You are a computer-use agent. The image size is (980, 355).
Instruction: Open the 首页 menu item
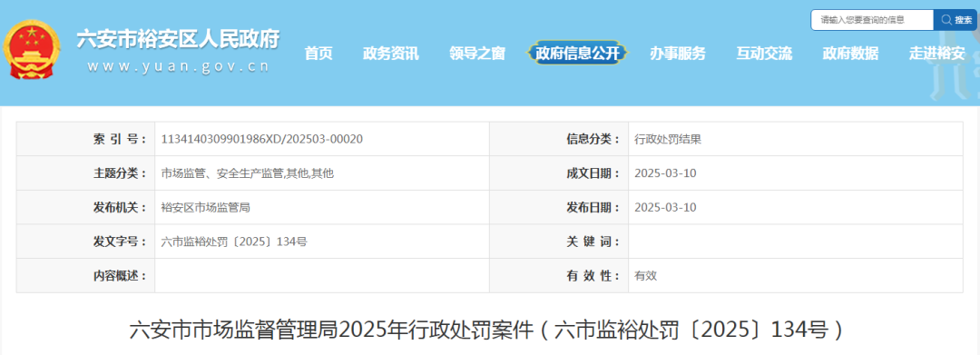click(318, 54)
